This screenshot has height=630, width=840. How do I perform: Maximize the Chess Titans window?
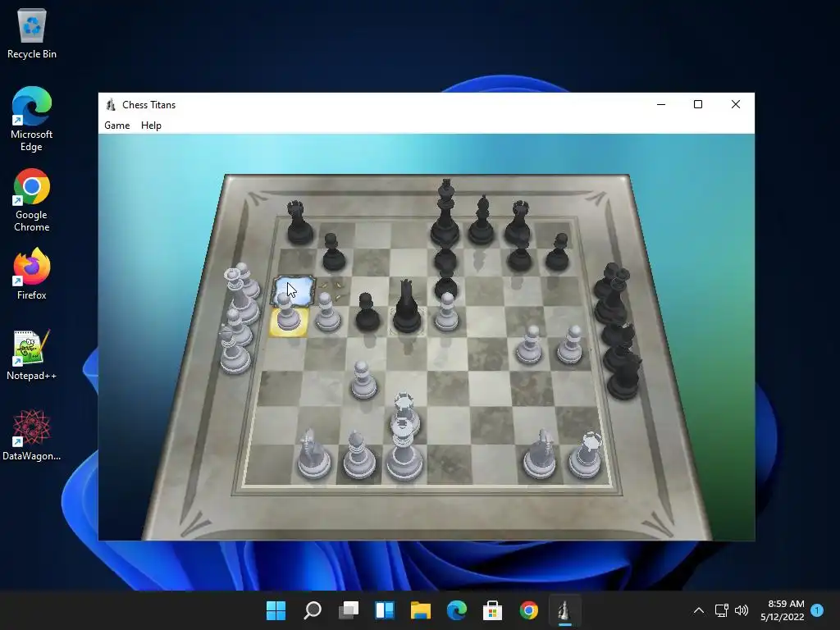coord(697,104)
